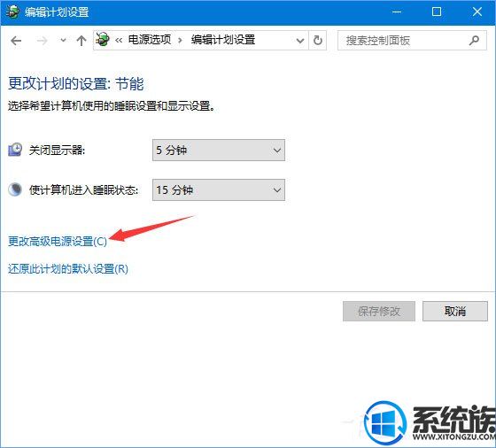Click 还原此计划的默认设置(R) link

pyautogui.click(x=68, y=269)
